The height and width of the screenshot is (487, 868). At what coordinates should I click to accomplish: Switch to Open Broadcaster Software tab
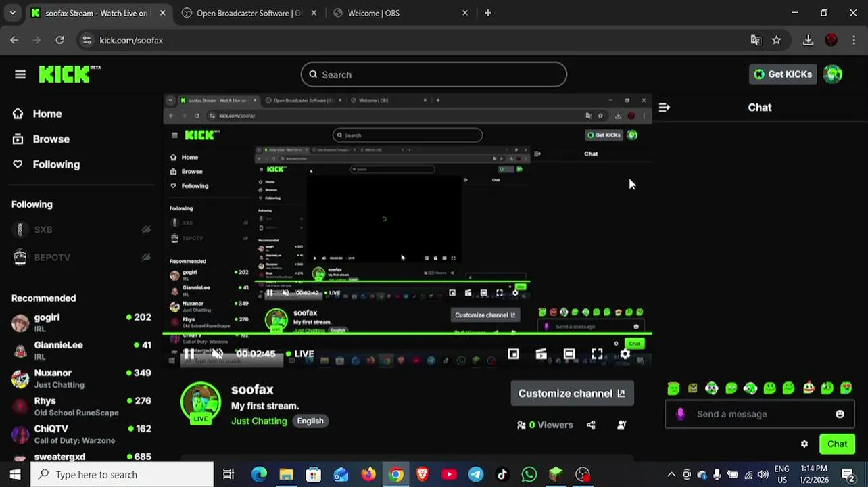[x=249, y=13]
